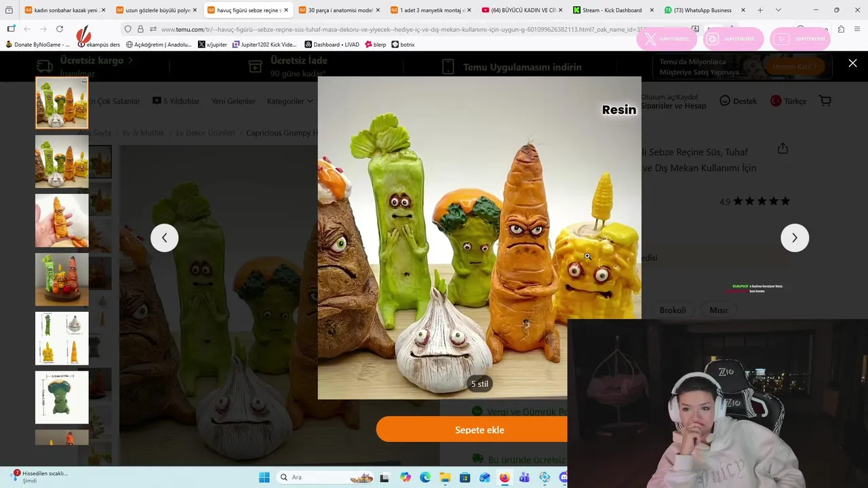Open thumbnail showing four figurines grid
The height and width of the screenshot is (488, 868).
pos(62,338)
